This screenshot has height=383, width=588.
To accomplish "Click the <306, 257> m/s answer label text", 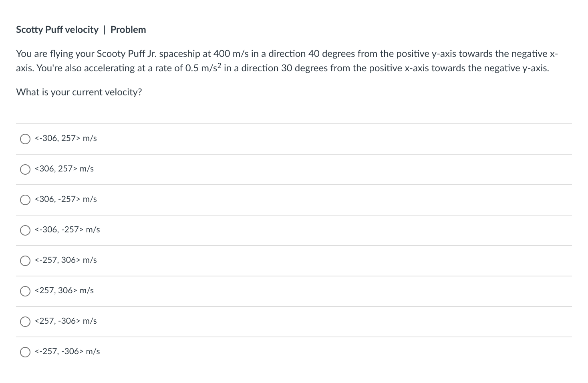I will pos(64,169).
